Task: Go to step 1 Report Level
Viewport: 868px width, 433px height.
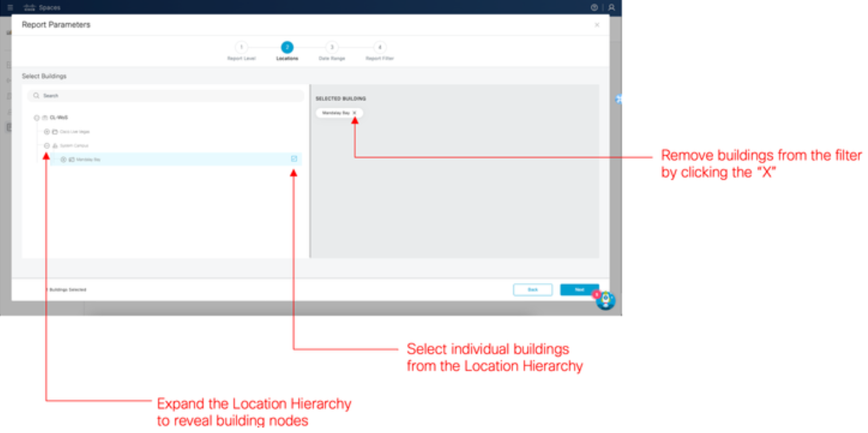Action: click(241, 47)
